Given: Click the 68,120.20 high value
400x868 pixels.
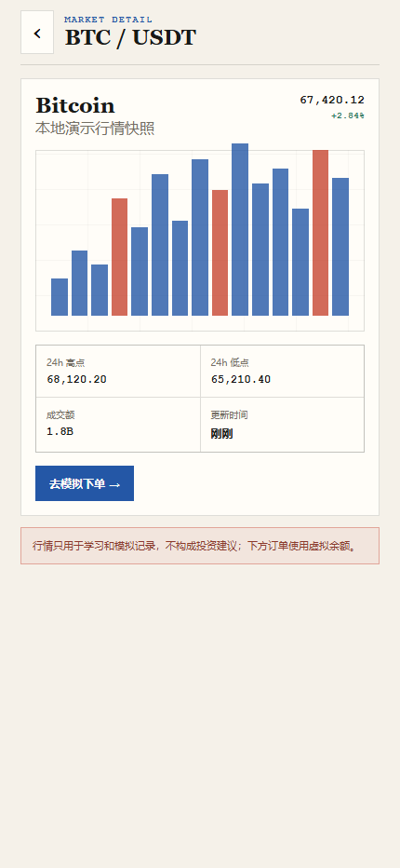Looking at the screenshot, I should [x=76, y=379].
